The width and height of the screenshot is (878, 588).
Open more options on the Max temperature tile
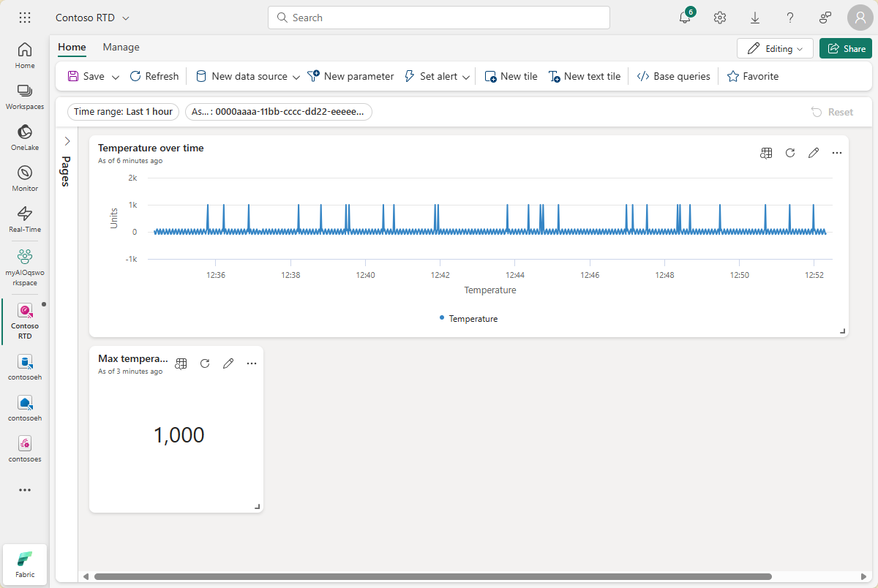tap(252, 363)
